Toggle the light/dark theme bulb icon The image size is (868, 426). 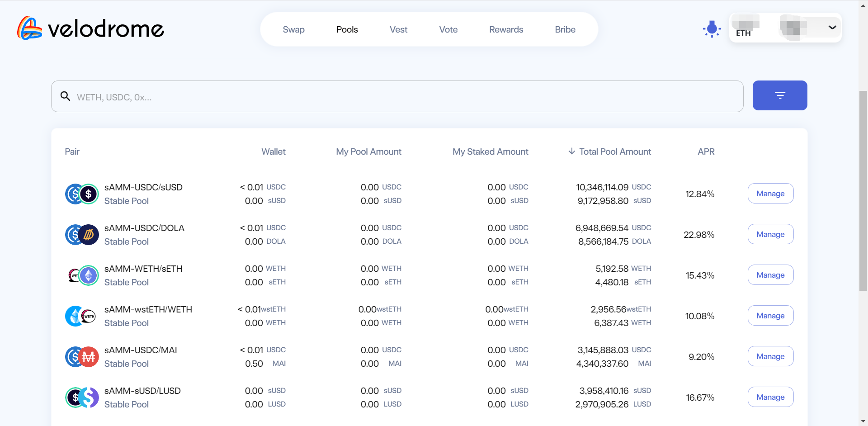coord(712,29)
